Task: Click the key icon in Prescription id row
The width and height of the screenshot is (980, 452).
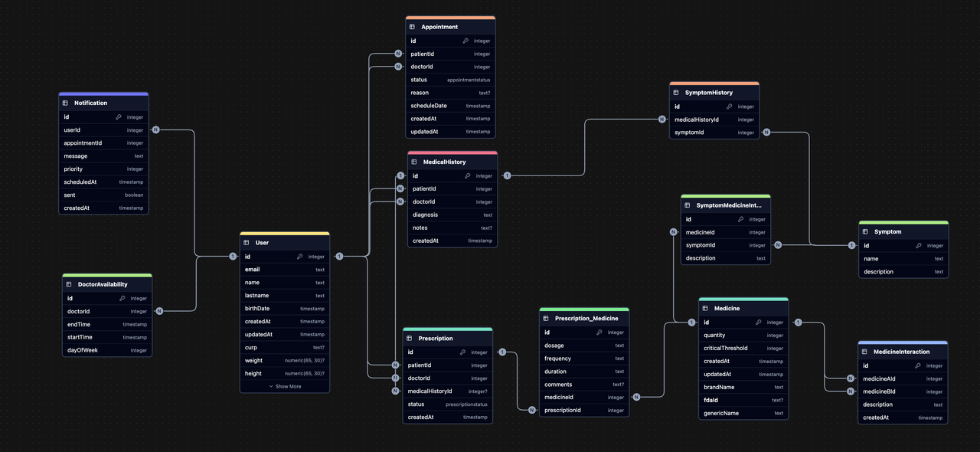Action: [x=463, y=352]
